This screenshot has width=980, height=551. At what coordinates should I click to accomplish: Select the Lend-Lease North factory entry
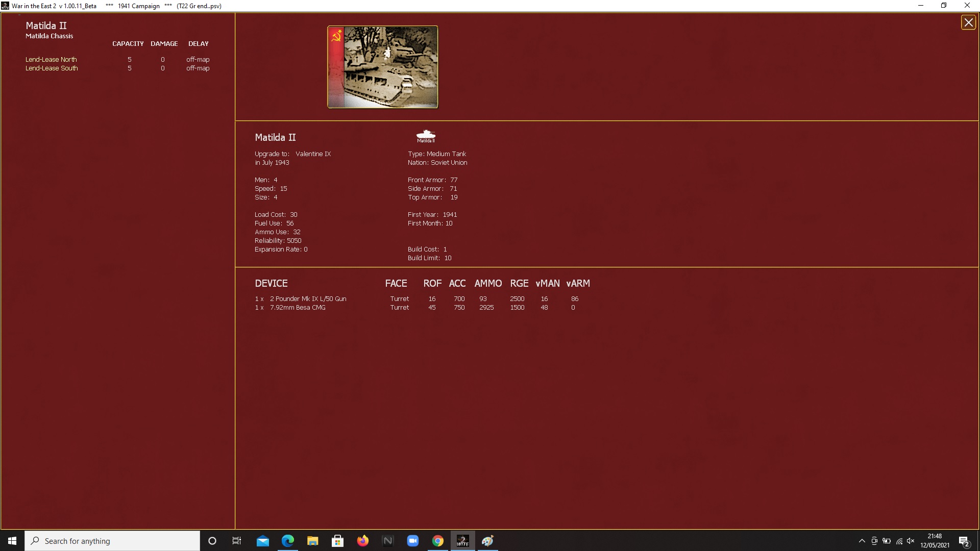pyautogui.click(x=51, y=59)
